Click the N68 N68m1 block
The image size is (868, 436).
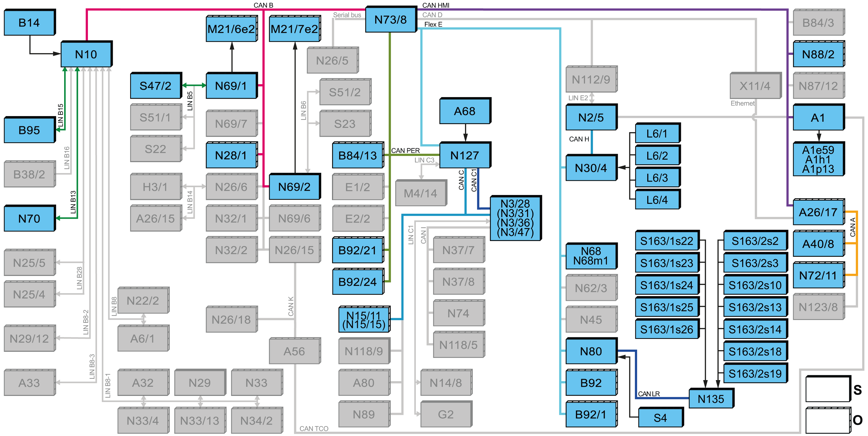coord(591,256)
